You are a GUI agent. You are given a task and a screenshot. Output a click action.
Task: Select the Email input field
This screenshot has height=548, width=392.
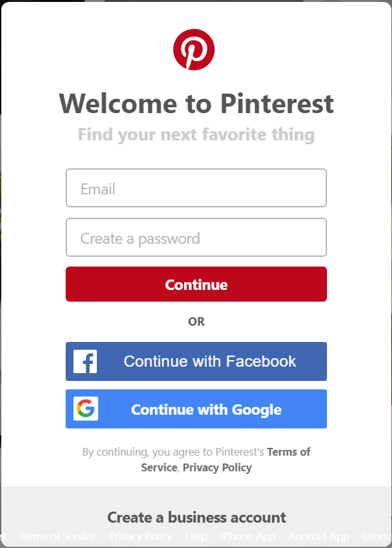(196, 188)
